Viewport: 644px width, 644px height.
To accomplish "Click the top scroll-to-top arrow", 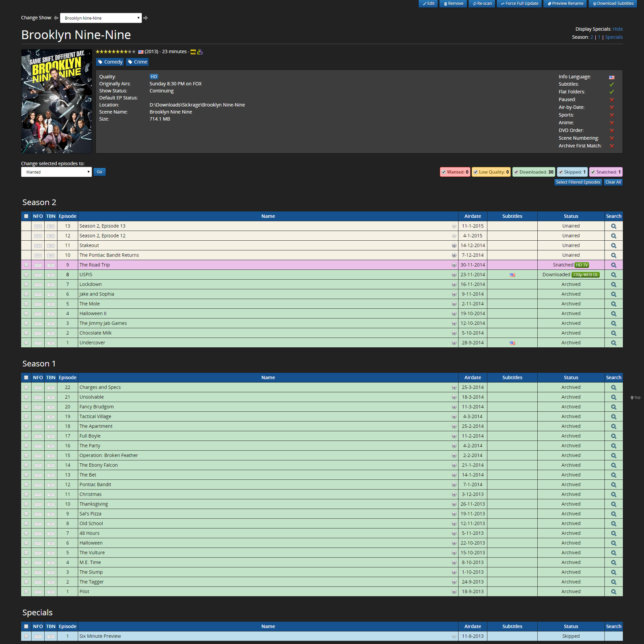I will coord(635,397).
